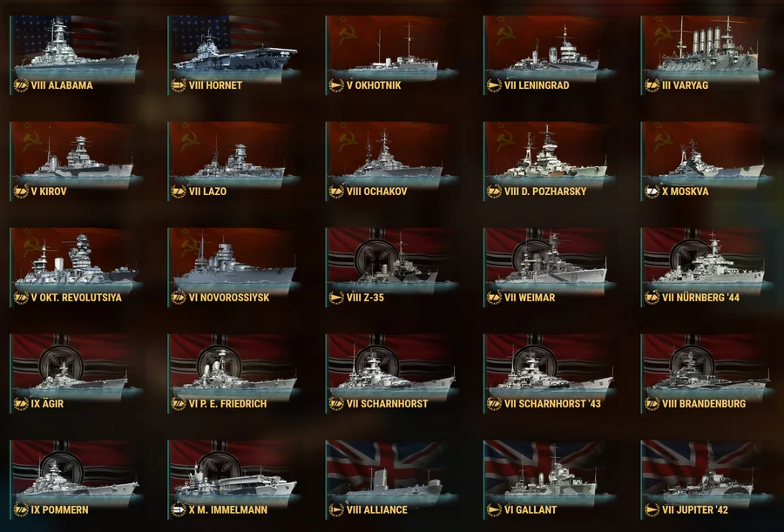
Task: Click the cruiser icon beside III VARYAG
Action: coord(652,85)
